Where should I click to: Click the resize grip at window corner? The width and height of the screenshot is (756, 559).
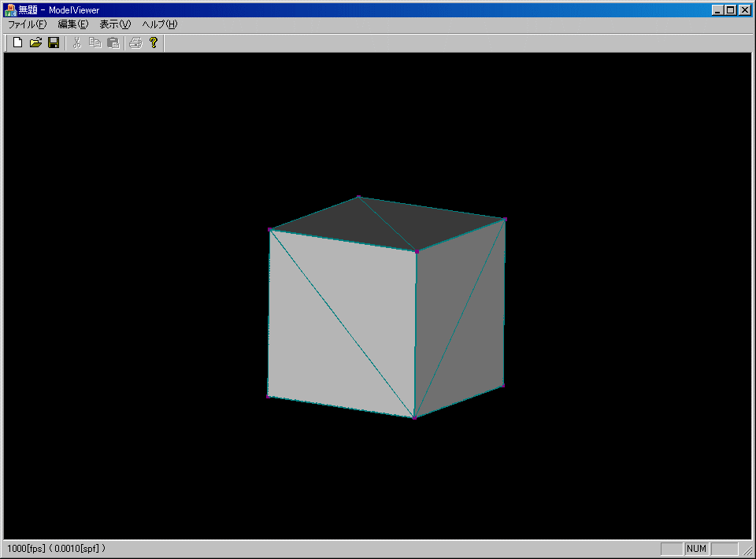[x=747, y=550]
